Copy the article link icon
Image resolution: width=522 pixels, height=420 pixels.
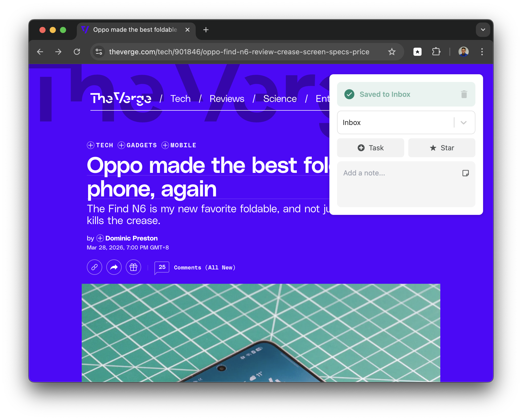pyautogui.click(x=94, y=267)
